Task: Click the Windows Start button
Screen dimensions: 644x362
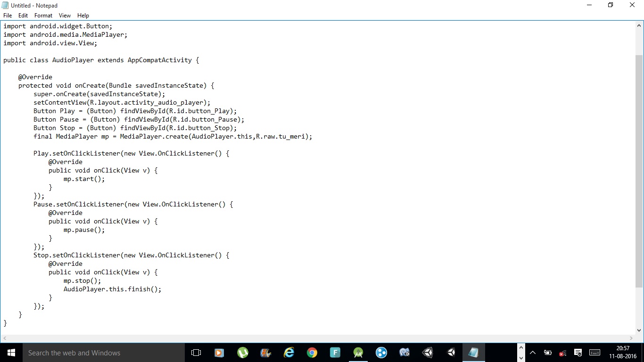Action: (10, 353)
